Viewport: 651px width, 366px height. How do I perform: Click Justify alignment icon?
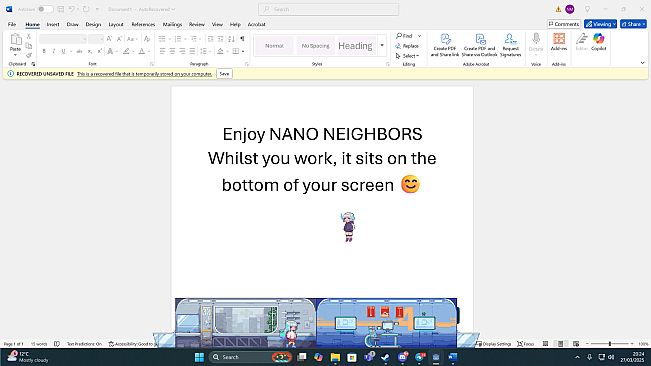click(192, 51)
